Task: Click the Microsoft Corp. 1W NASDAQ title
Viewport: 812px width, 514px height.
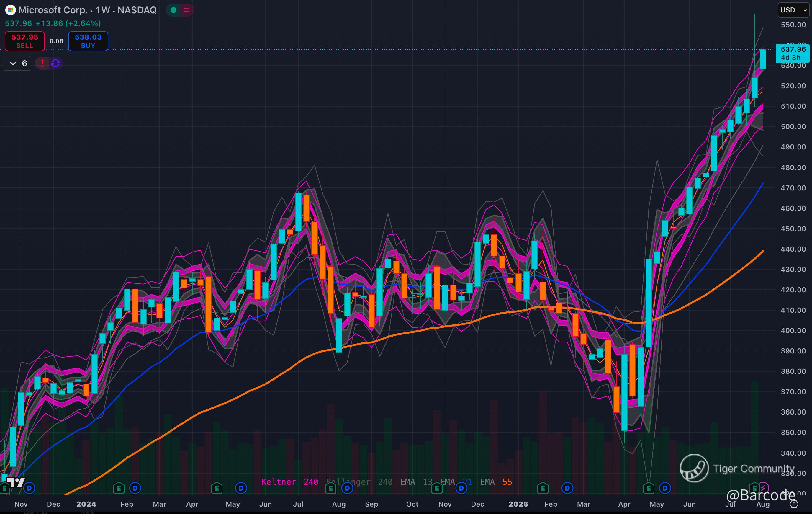Action: pos(88,10)
